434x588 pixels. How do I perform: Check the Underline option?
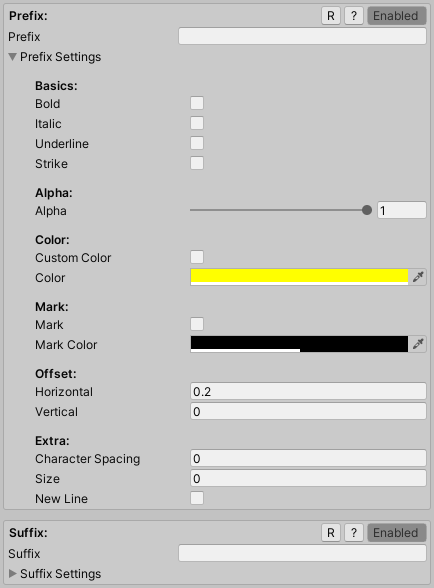[197, 143]
